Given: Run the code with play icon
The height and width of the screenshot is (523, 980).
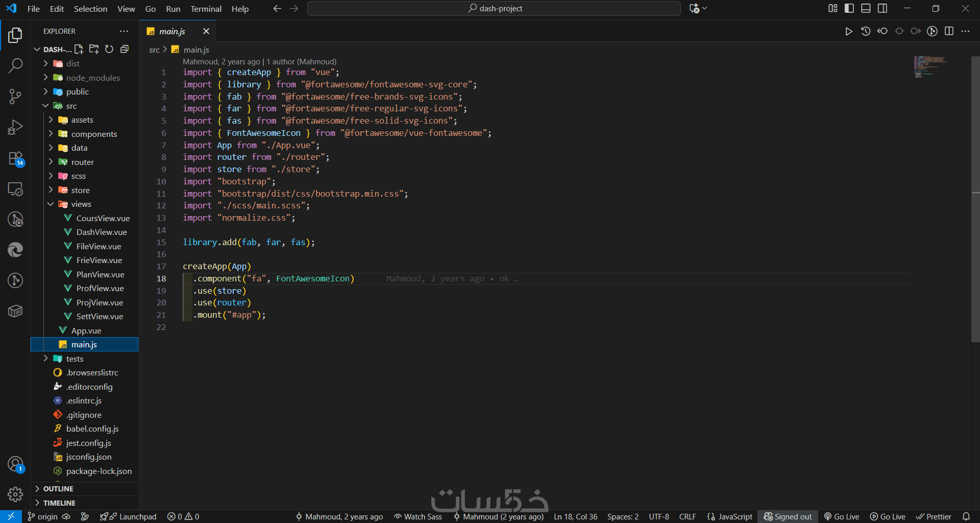Looking at the screenshot, I should pos(848,31).
